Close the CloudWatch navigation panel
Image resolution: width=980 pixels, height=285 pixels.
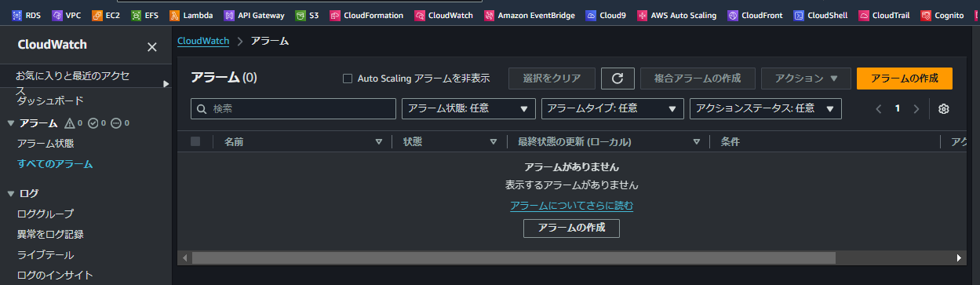pos(152,47)
